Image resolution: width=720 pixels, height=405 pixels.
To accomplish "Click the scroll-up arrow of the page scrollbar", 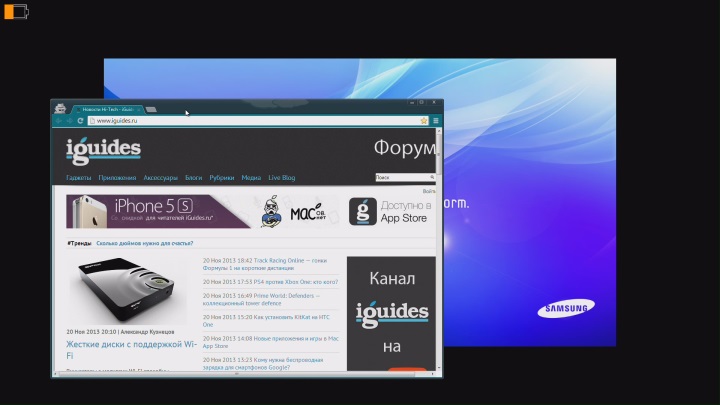I will click(439, 131).
